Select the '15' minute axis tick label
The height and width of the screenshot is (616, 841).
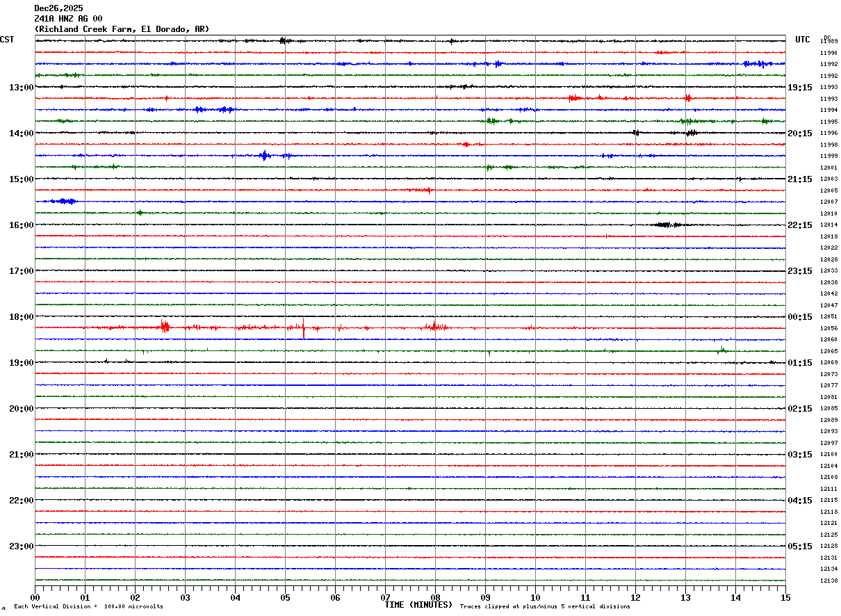[x=785, y=598]
